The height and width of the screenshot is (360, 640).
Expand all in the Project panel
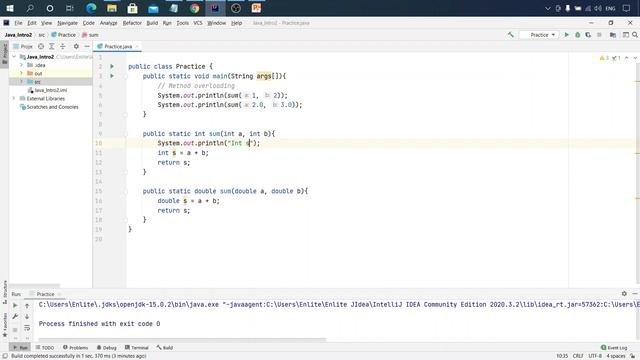coord(51,47)
